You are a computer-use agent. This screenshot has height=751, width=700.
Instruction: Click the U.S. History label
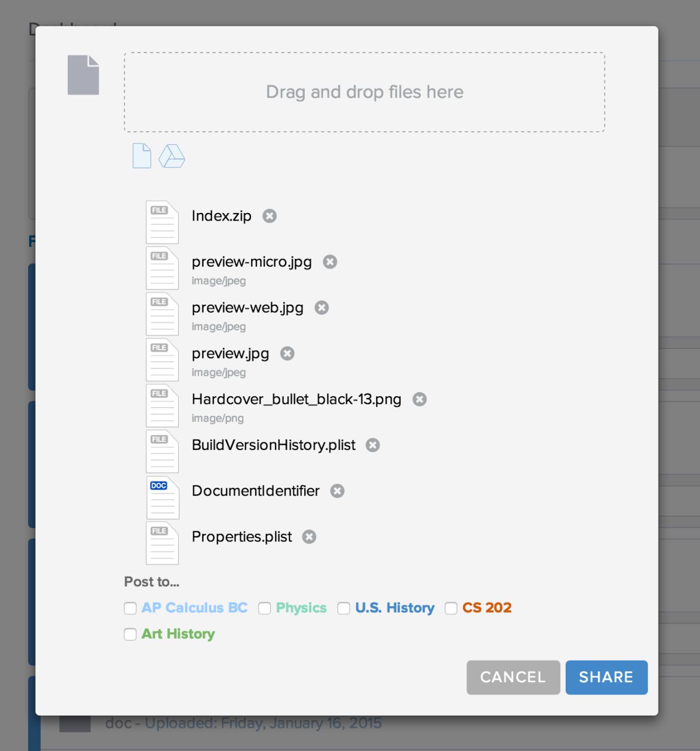coord(395,608)
